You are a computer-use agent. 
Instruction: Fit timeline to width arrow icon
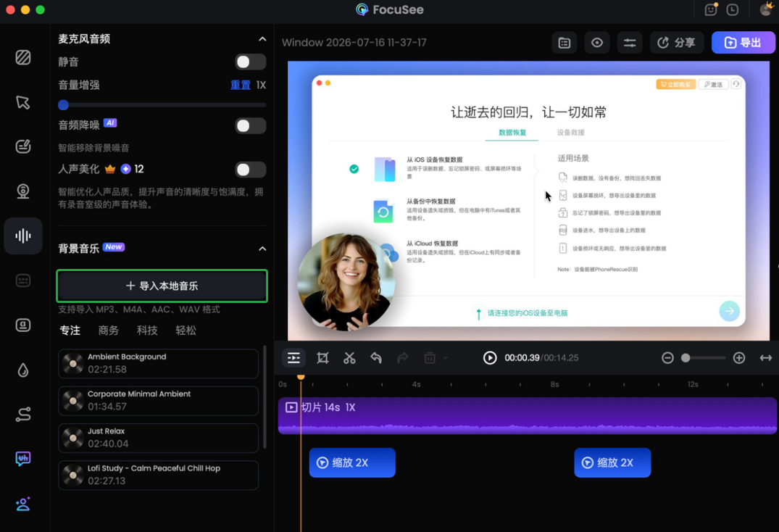tap(765, 357)
